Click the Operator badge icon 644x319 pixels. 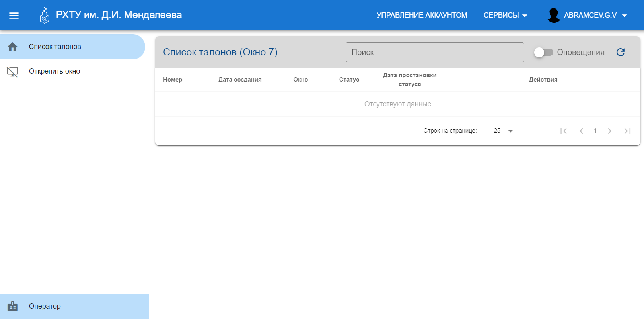tap(12, 306)
